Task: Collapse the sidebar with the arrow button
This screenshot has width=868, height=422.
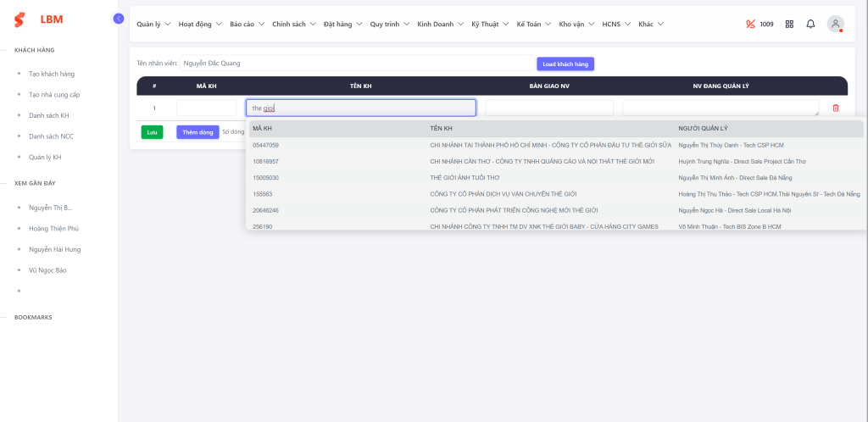Action: (119, 19)
